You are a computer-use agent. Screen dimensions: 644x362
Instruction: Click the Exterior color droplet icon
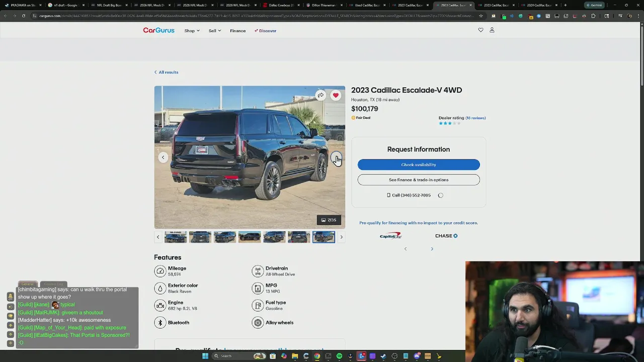[160, 288]
